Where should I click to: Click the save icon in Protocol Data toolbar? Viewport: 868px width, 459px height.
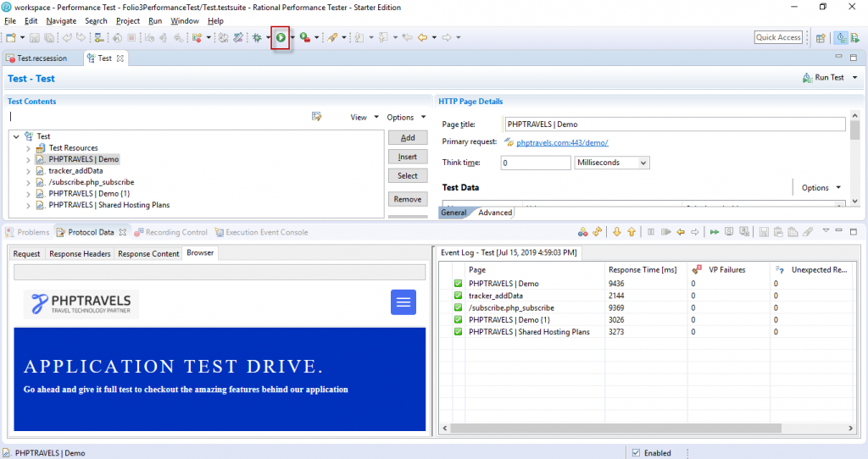[764, 232]
